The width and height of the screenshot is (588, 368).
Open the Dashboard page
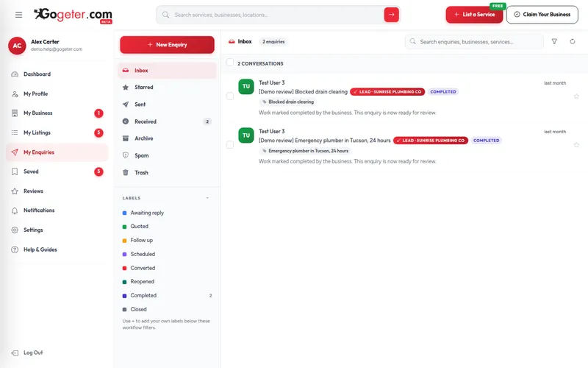(57, 74)
